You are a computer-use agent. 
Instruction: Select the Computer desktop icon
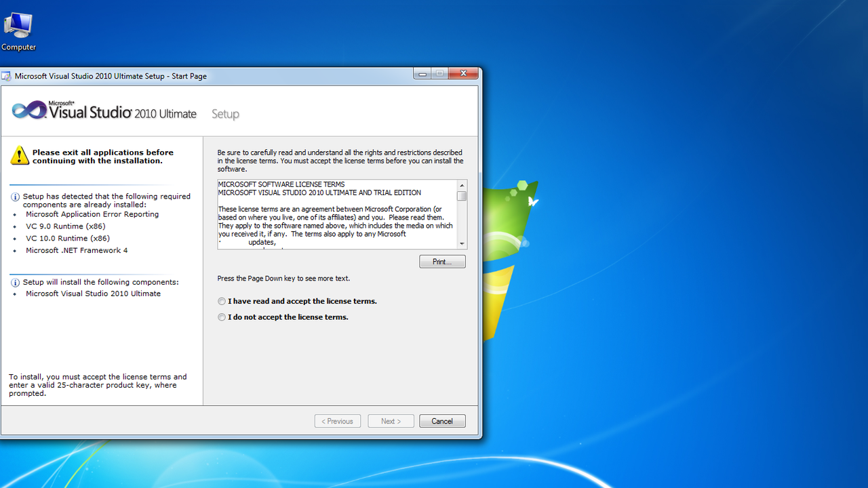(18, 31)
